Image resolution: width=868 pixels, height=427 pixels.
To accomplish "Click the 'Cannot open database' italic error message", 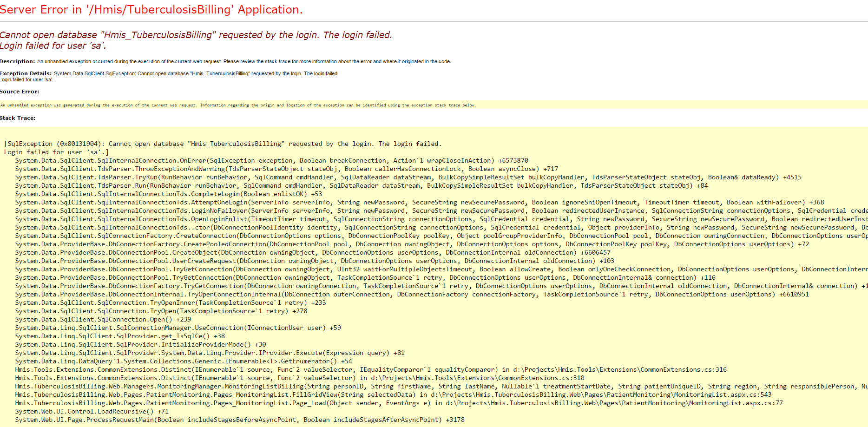I will tap(196, 35).
